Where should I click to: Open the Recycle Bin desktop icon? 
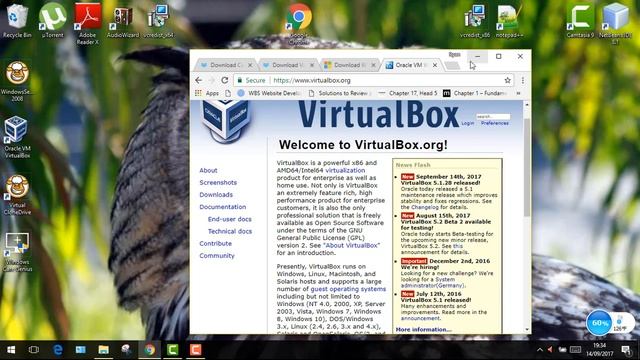coord(17,21)
